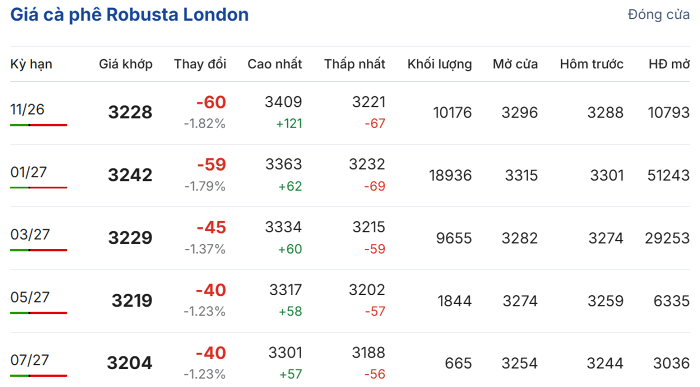Open the 01/27 contract term
700x387 pixels.
(28, 172)
